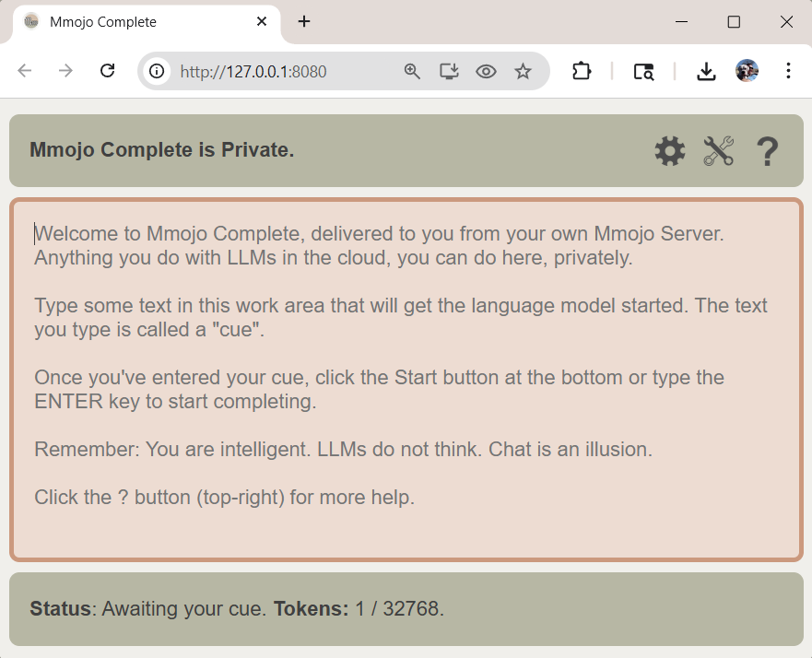Focus the address bar URL field
The height and width of the screenshot is (658, 812).
coord(277,71)
